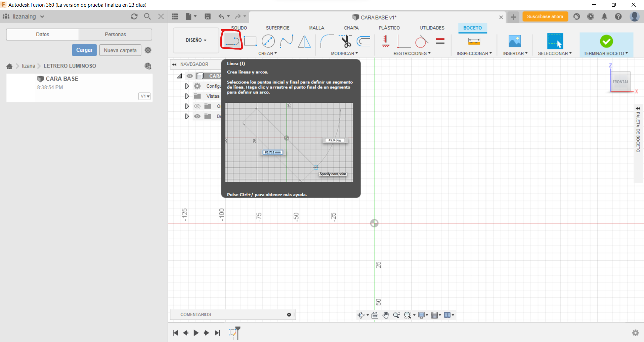Open the V1 version dropdown
The height and width of the screenshot is (342, 644).
click(144, 96)
